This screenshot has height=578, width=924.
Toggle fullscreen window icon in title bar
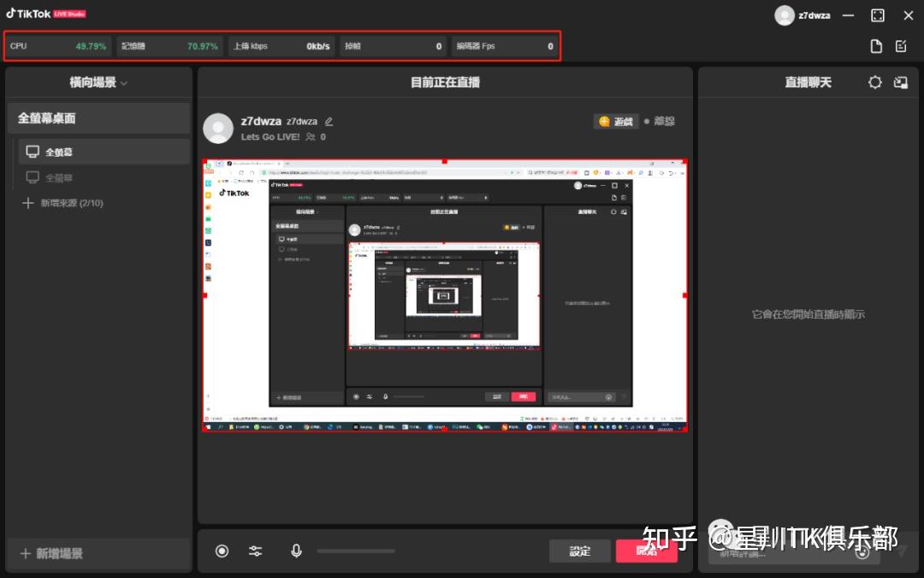click(x=878, y=15)
